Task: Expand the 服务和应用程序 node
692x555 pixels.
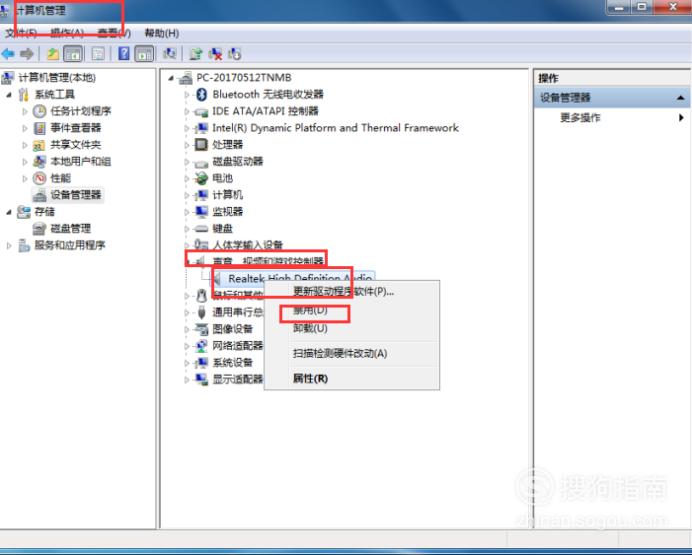Action: pyautogui.click(x=9, y=246)
